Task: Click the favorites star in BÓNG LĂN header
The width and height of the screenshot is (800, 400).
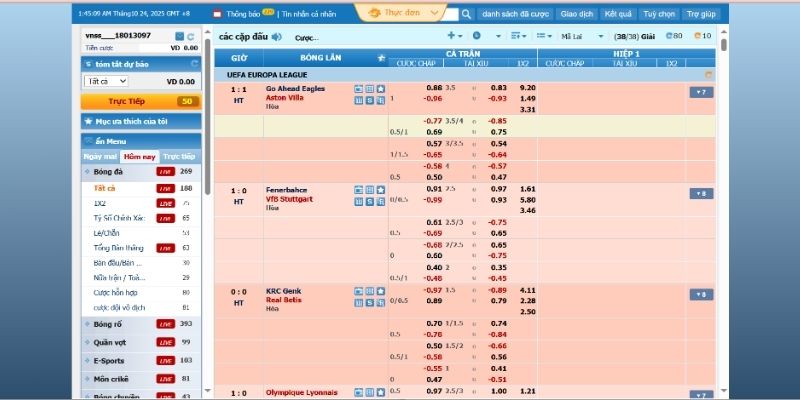Action: [380, 59]
